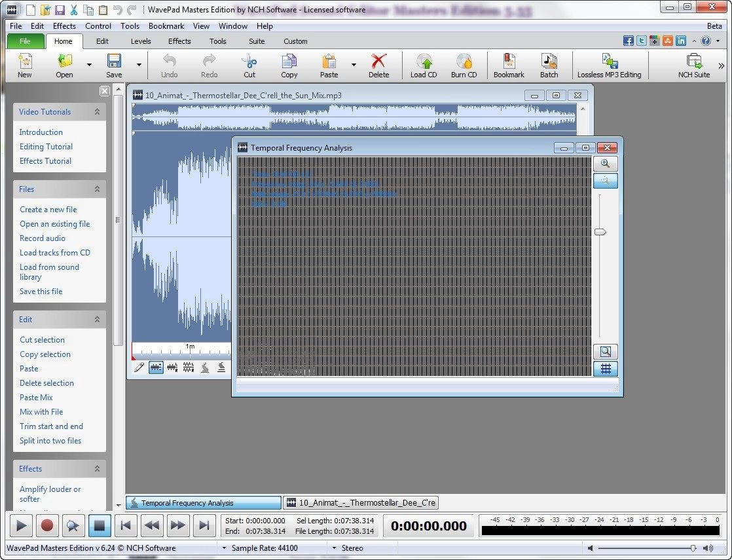Click the quick-access save floppy icon in title bar
This screenshot has width=732, height=560.
tap(60, 9)
